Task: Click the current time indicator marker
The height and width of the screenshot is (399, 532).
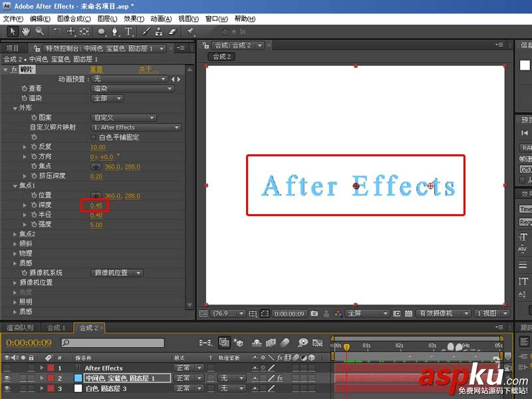Action: click(346, 346)
